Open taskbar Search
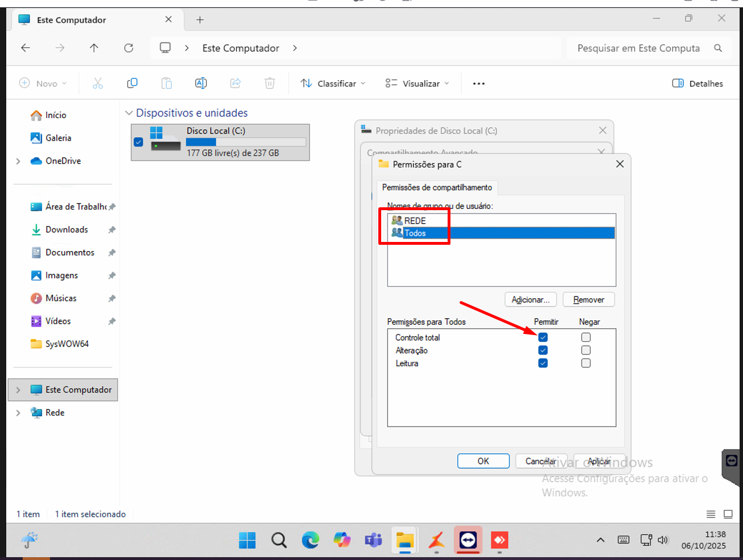This screenshot has width=743, height=560. tap(279, 540)
